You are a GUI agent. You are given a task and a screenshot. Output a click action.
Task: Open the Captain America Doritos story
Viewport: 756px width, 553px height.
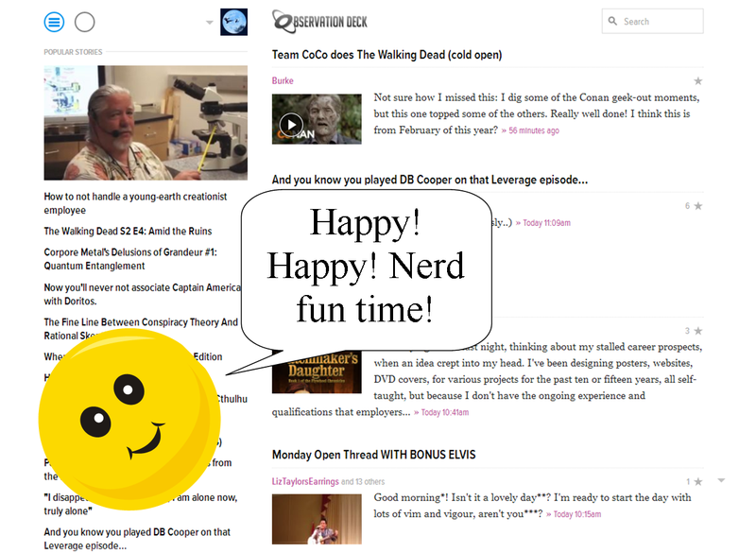tap(143, 294)
